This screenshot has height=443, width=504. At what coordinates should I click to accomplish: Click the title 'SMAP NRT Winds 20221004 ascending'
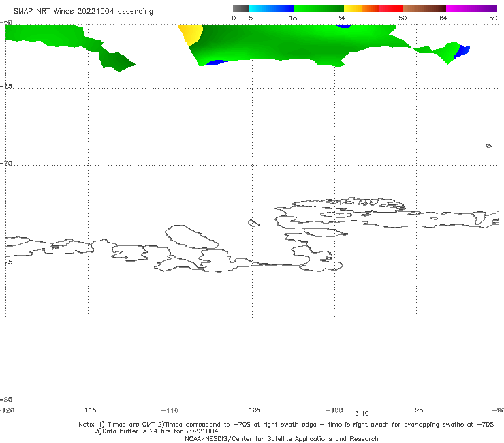coord(83,11)
